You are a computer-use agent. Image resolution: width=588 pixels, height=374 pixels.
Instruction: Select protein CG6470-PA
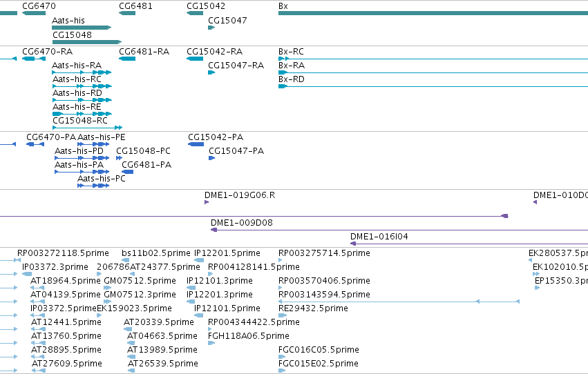tap(35, 144)
